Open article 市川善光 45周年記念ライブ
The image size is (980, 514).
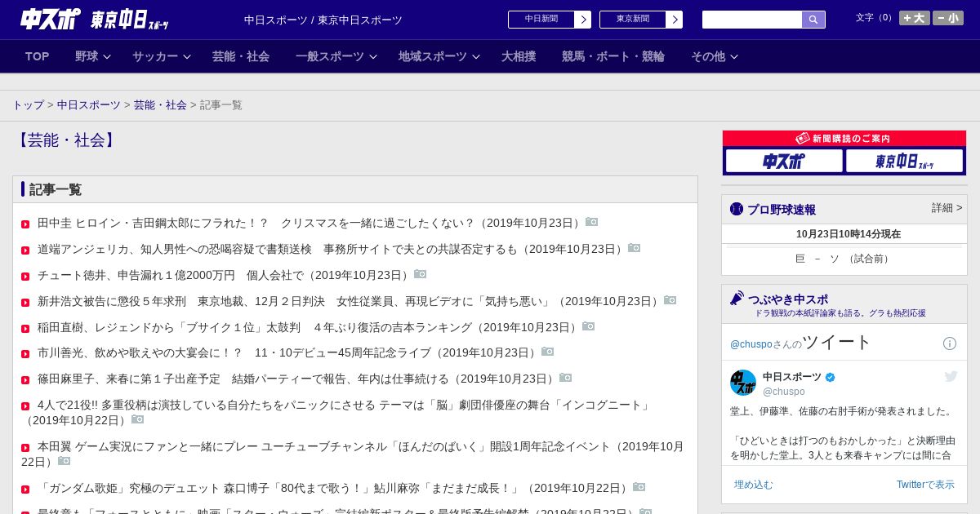pyautogui.click(x=287, y=352)
